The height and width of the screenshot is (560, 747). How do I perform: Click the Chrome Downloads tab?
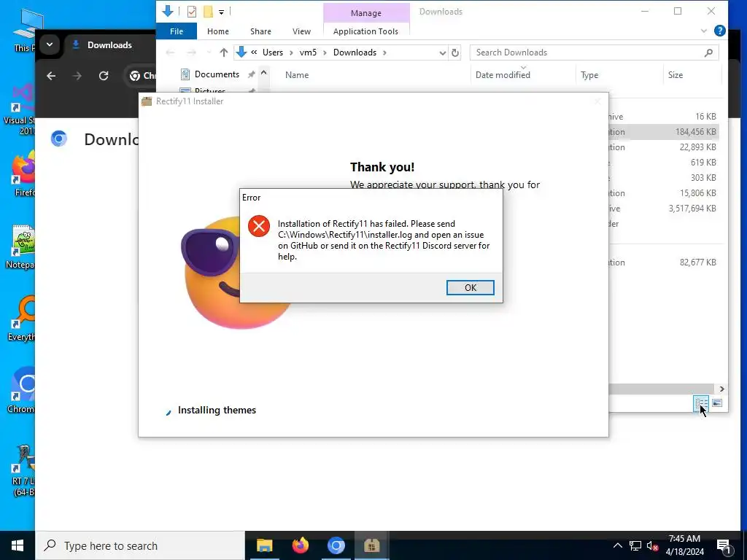(x=109, y=45)
